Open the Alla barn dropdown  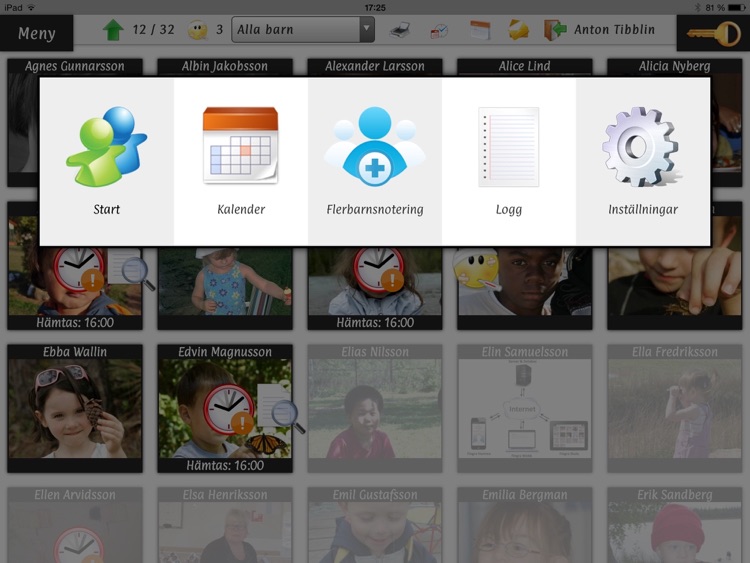tap(303, 30)
